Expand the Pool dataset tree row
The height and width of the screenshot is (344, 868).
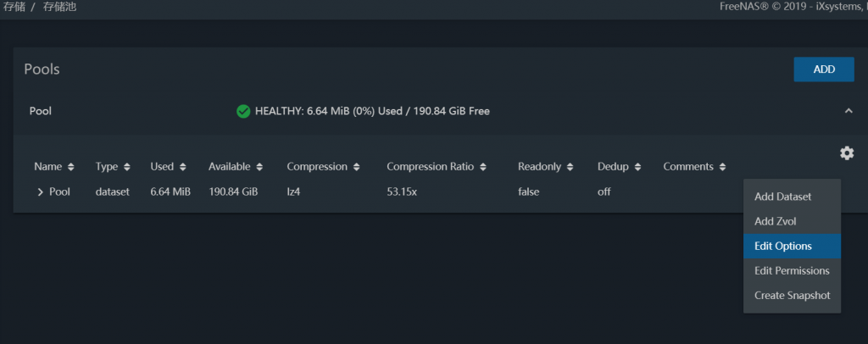(x=40, y=192)
